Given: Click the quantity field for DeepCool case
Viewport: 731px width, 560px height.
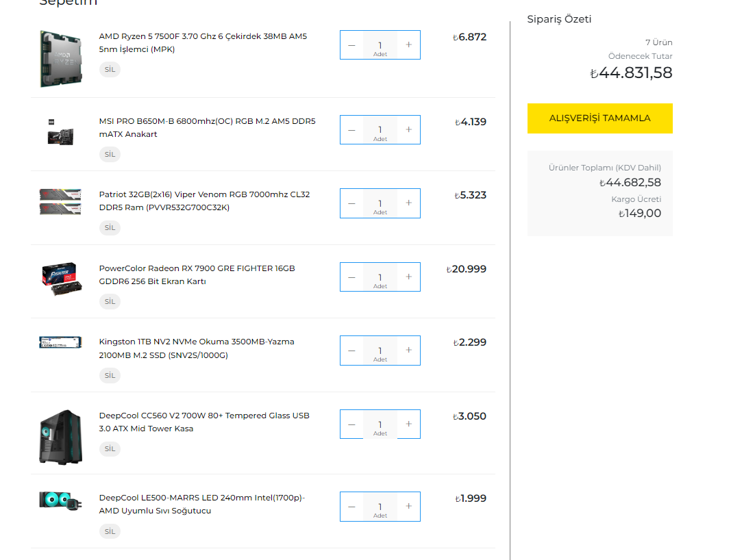Looking at the screenshot, I should (380, 424).
